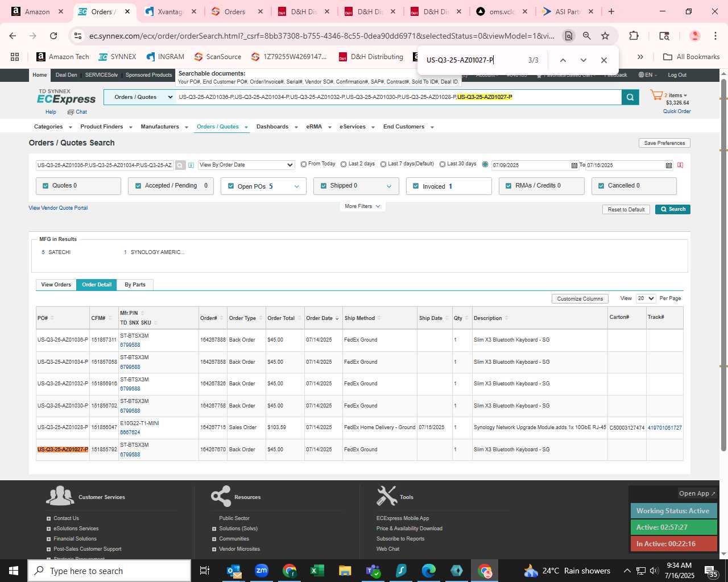Open the EN language dropdown
The height and width of the screenshot is (582, 728).
point(647,75)
